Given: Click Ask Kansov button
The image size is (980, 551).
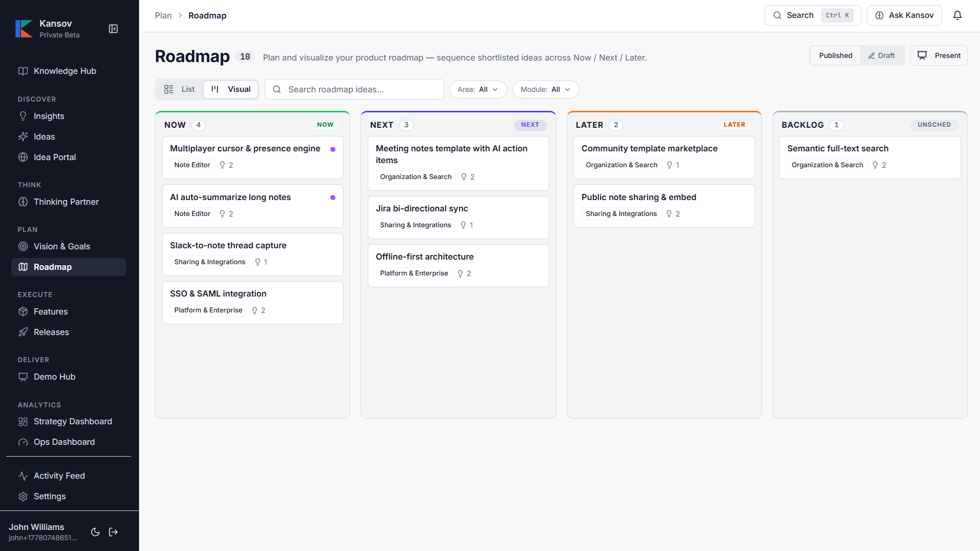Looking at the screenshot, I should (904, 15).
